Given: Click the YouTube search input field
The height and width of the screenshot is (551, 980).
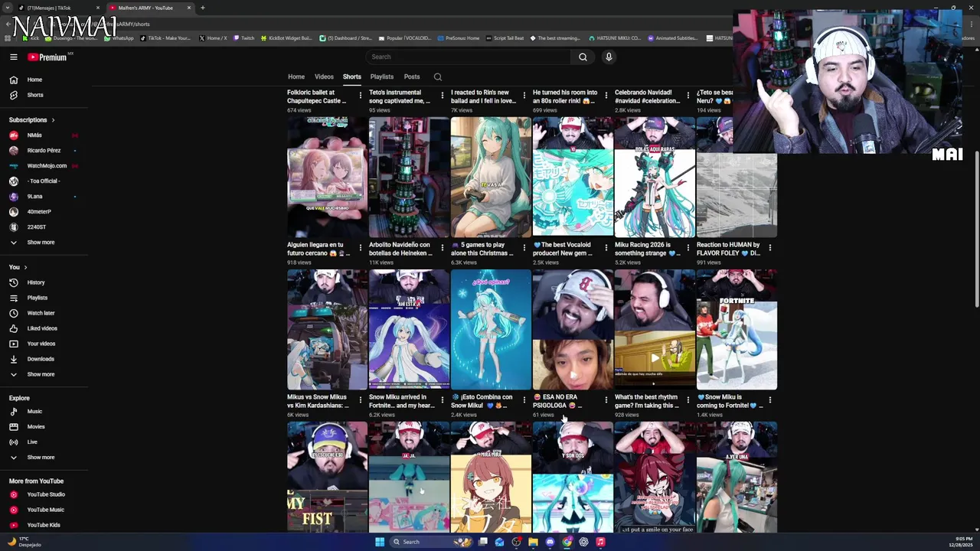Looking at the screenshot, I should pos(469,57).
